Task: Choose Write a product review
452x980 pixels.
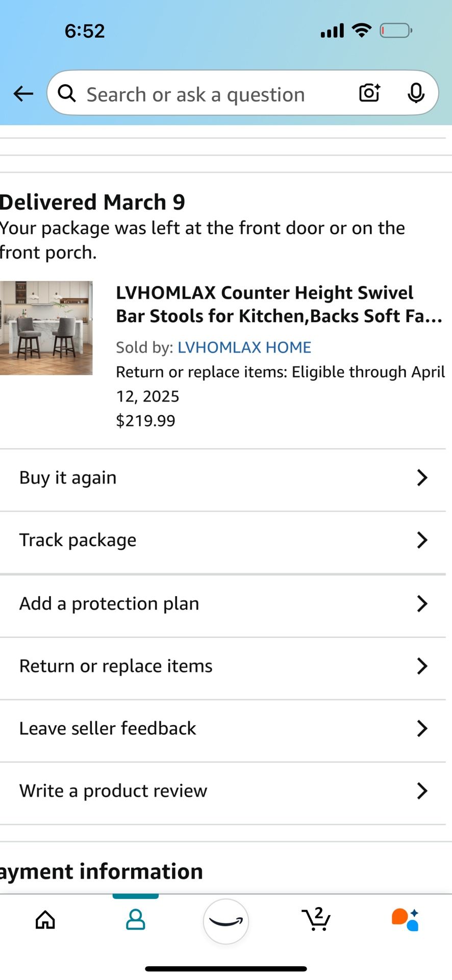Action: pyautogui.click(x=113, y=791)
